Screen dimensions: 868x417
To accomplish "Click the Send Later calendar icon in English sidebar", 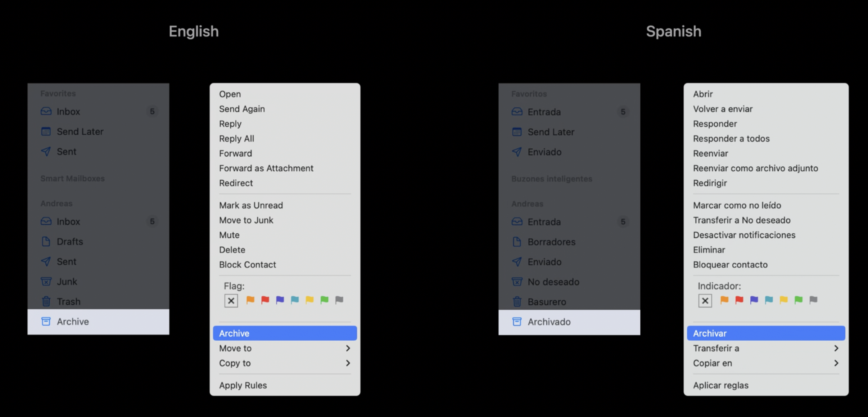I will [x=46, y=131].
